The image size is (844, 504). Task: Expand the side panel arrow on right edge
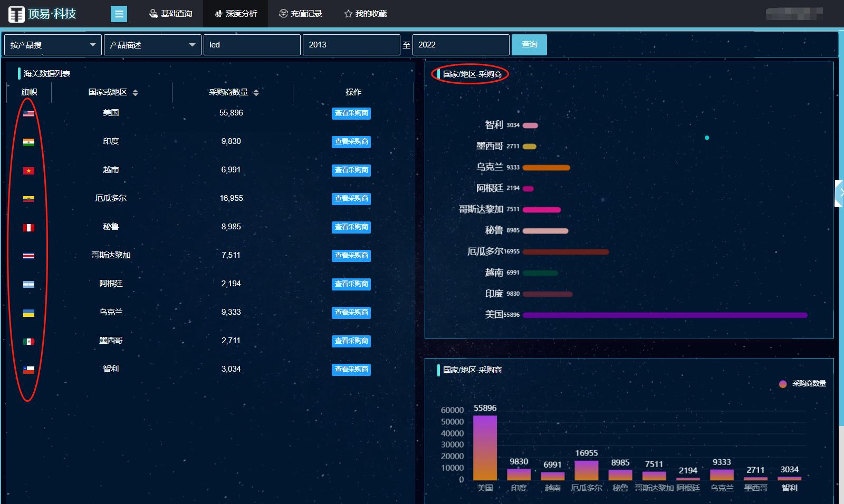[840, 193]
